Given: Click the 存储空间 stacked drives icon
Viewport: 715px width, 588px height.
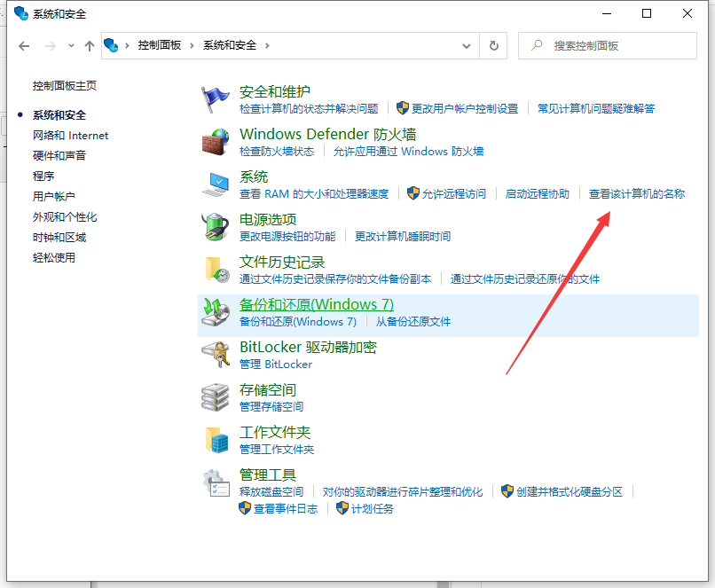Looking at the screenshot, I should (214, 396).
